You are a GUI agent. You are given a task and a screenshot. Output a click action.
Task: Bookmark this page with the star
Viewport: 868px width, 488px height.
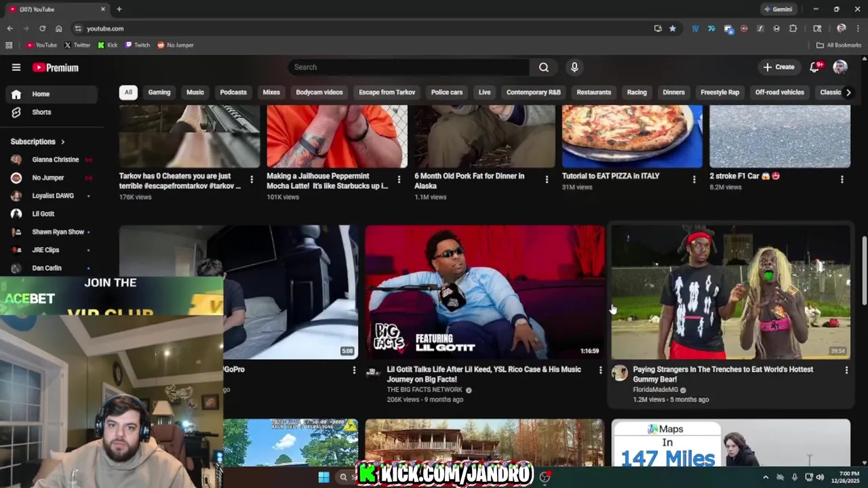coord(673,28)
